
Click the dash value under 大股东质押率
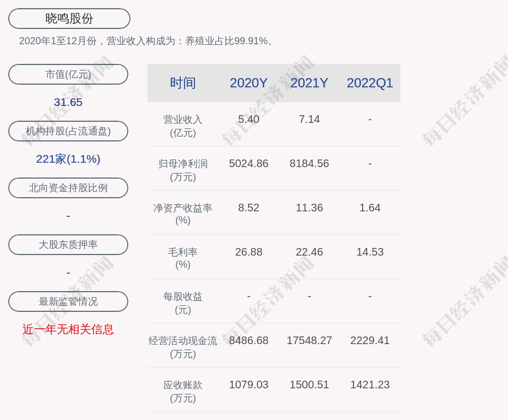click(68, 273)
